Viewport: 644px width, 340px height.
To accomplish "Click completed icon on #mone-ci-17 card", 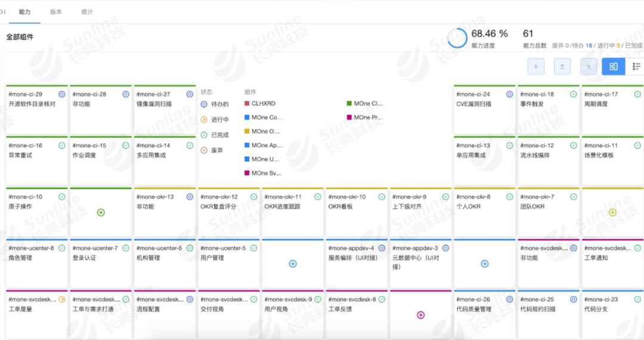I will 637,94.
